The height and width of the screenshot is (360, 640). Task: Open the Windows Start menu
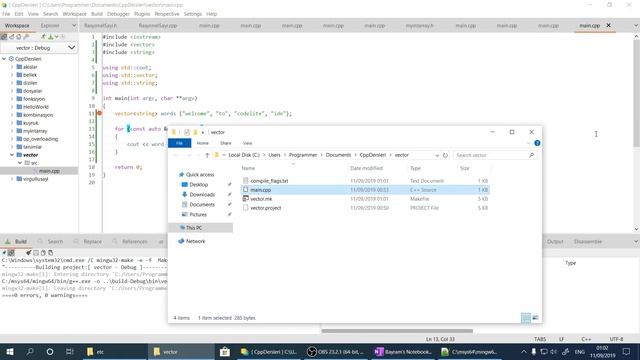10,351
